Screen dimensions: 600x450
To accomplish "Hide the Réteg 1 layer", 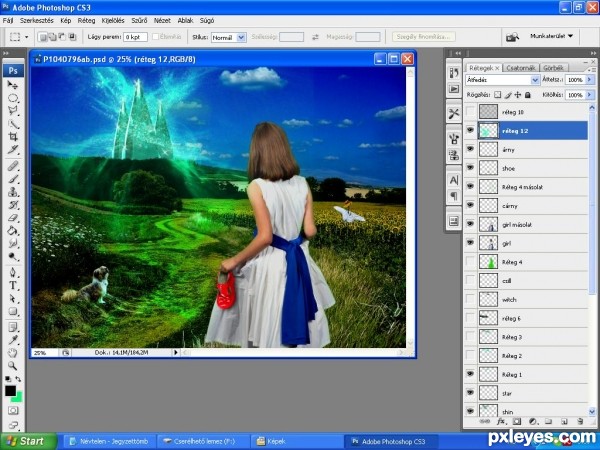I will coord(470,374).
